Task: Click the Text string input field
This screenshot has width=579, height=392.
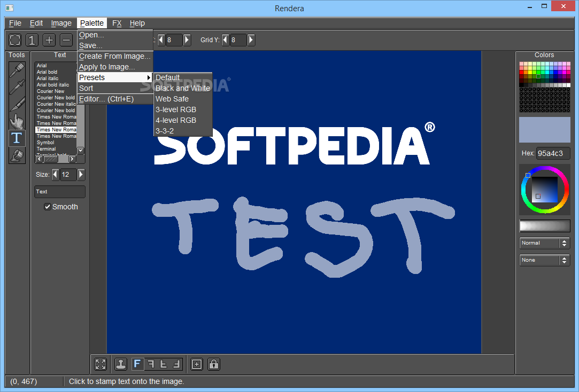Action: coord(60,192)
